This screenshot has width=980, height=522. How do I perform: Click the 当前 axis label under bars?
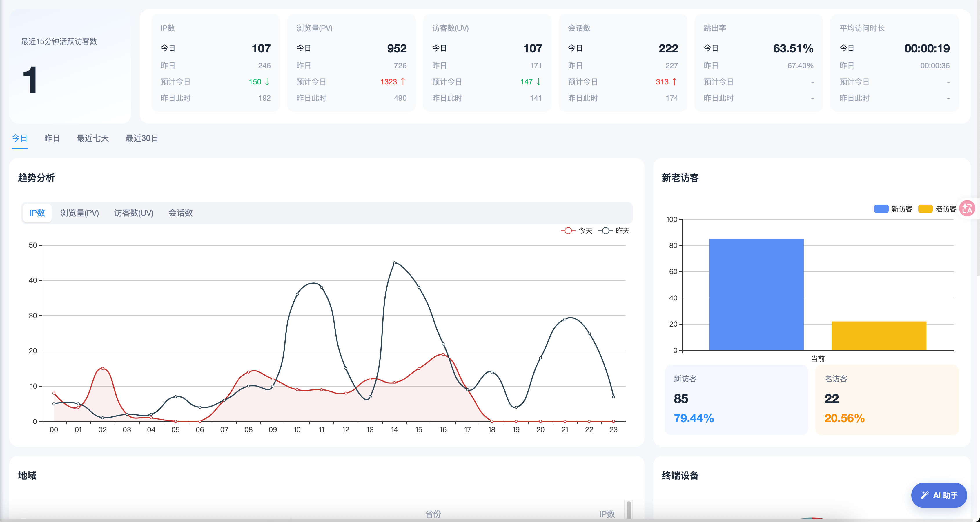point(818,358)
